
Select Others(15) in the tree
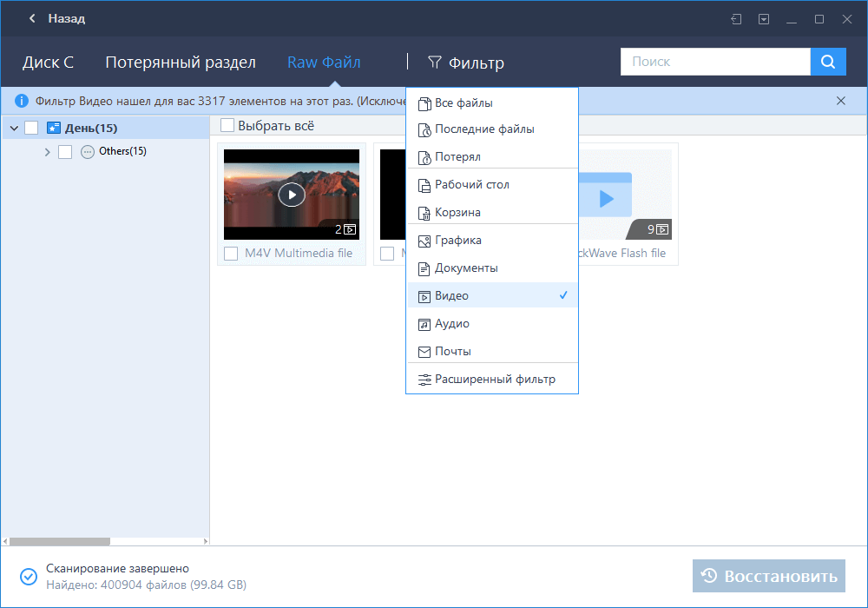(x=122, y=151)
